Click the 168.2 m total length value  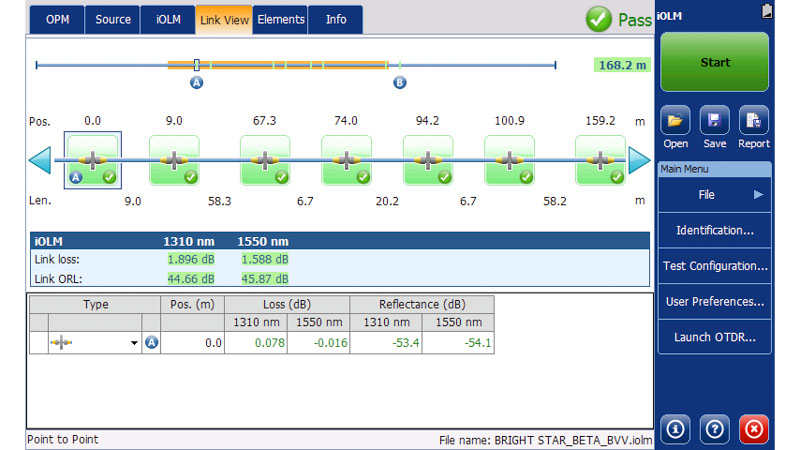point(622,65)
